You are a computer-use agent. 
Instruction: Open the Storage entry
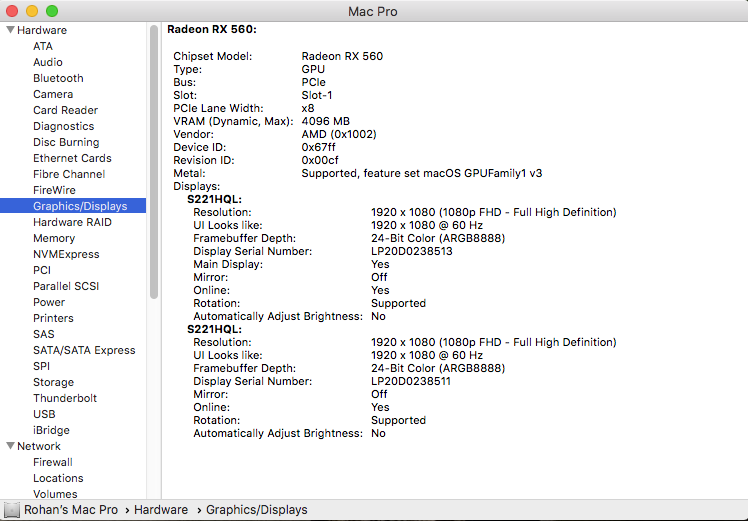click(53, 382)
